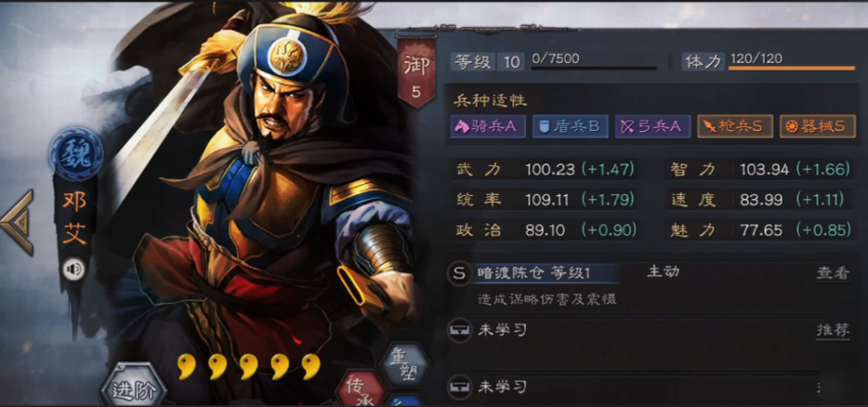Viewport: 868px width, 407px height.
Task: Choose the 枪兵S troop aptitude tag
Action: pos(735,126)
